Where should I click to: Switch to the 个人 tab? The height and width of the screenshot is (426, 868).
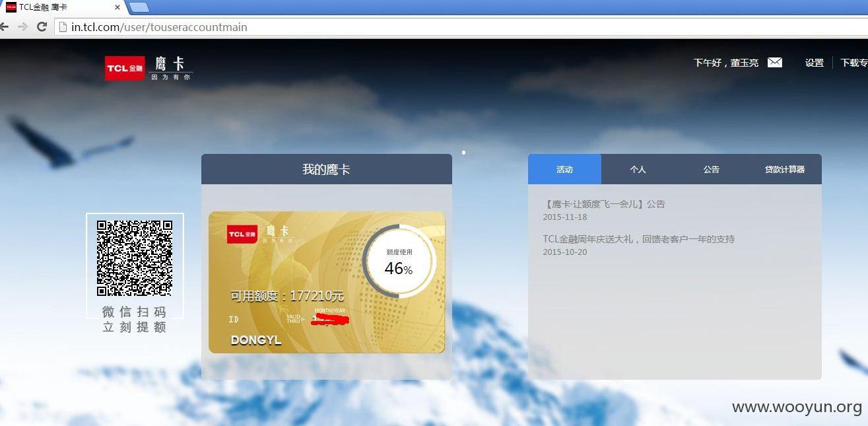[638, 169]
